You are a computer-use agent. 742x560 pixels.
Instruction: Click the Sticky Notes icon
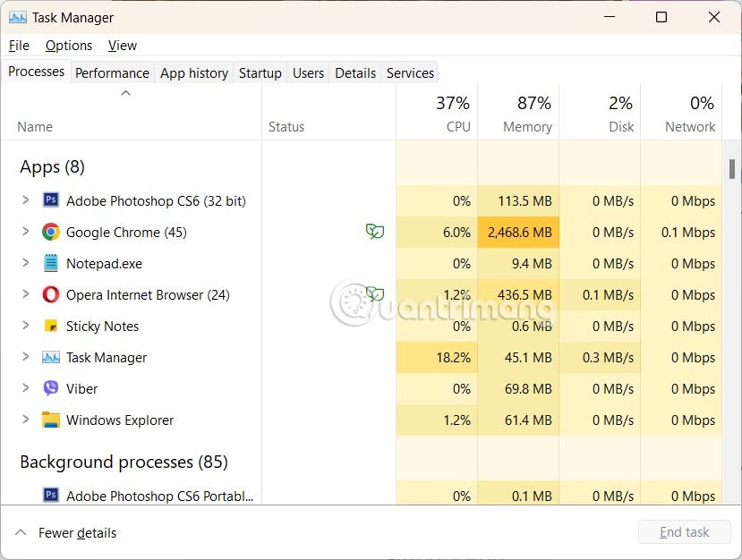pyautogui.click(x=51, y=327)
